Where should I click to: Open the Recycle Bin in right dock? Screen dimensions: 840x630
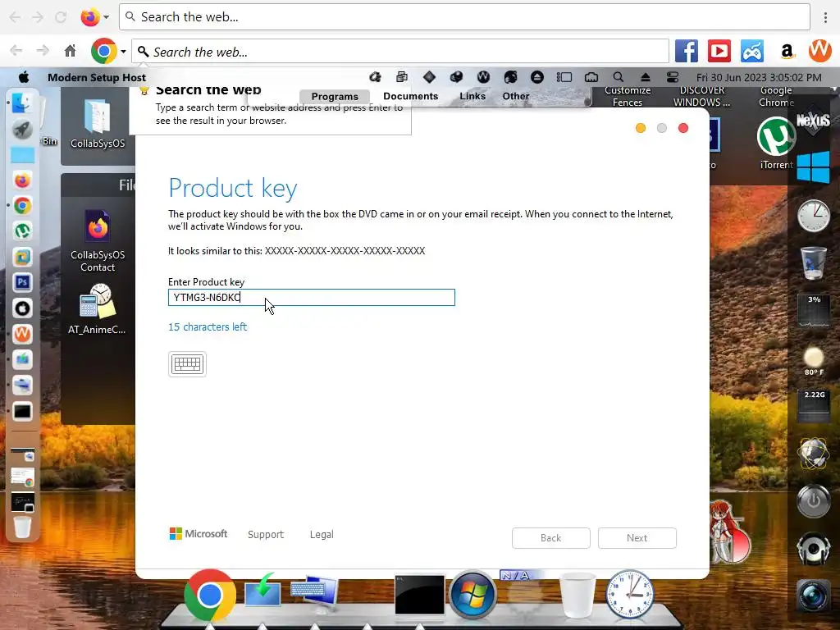(x=813, y=262)
